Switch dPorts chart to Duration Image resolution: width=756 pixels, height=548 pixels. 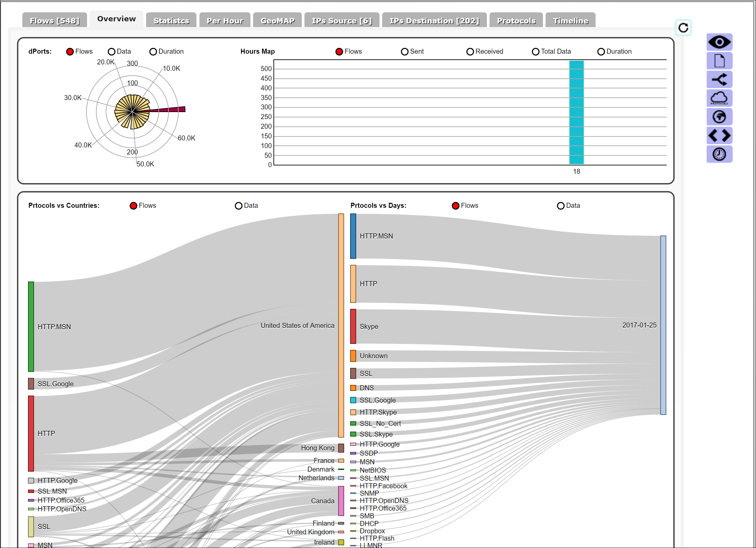(153, 51)
